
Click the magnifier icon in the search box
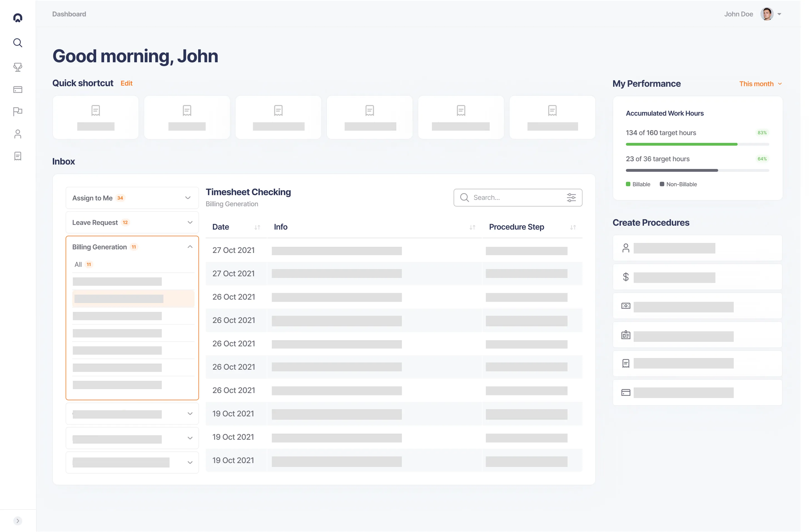pyautogui.click(x=464, y=197)
